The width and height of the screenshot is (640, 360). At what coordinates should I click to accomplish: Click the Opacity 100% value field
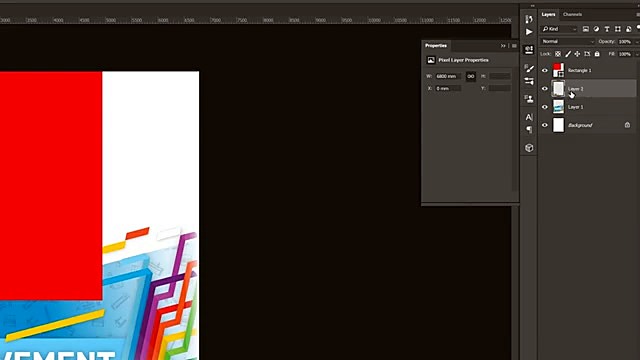(625, 42)
